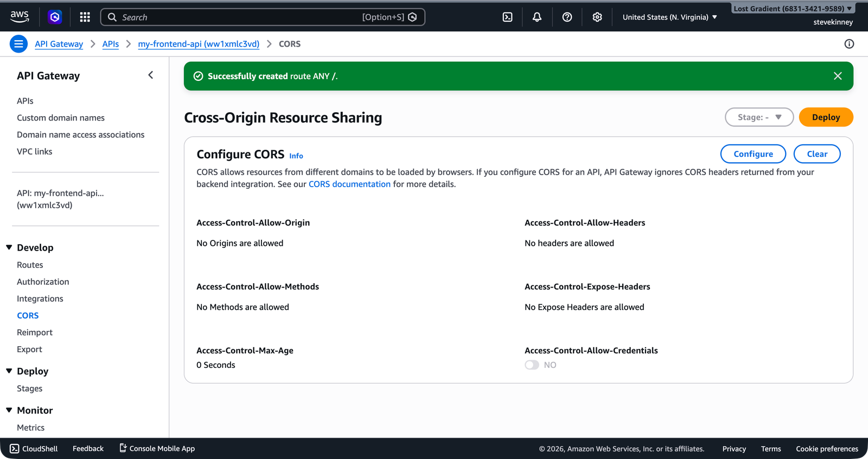Click '0 Seconds' max-age value
Image resolution: width=868 pixels, height=459 pixels.
pyautogui.click(x=216, y=365)
